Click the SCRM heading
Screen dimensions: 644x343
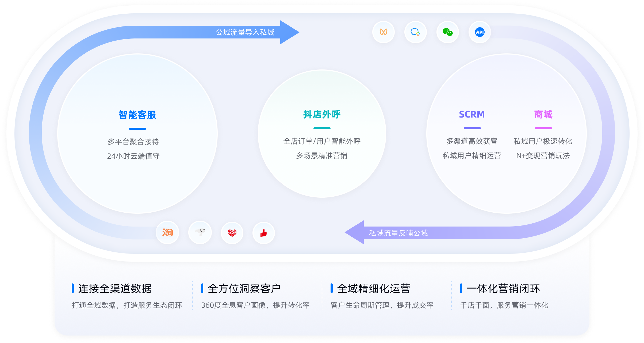pyautogui.click(x=472, y=114)
